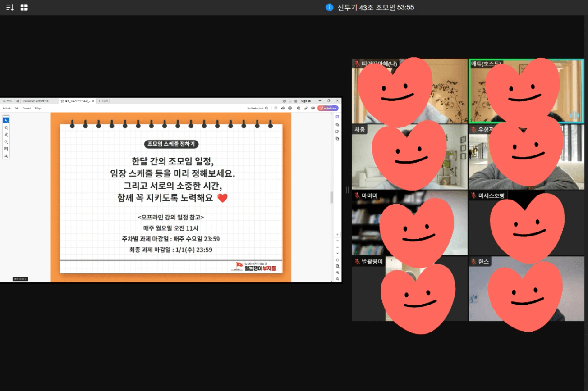Click the next page down chevron
Screen dimensions: 588x391
point(337,253)
